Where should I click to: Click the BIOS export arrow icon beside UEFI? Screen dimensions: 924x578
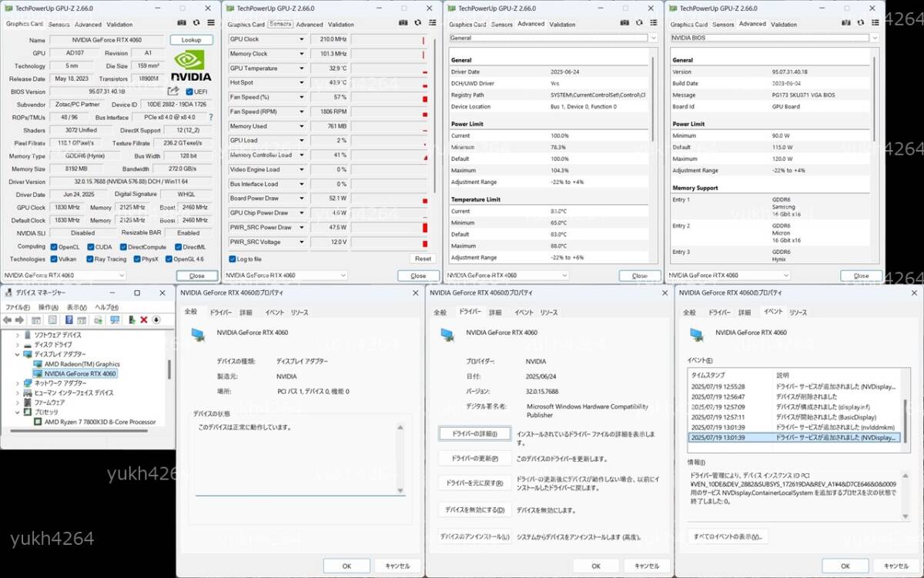click(x=172, y=91)
